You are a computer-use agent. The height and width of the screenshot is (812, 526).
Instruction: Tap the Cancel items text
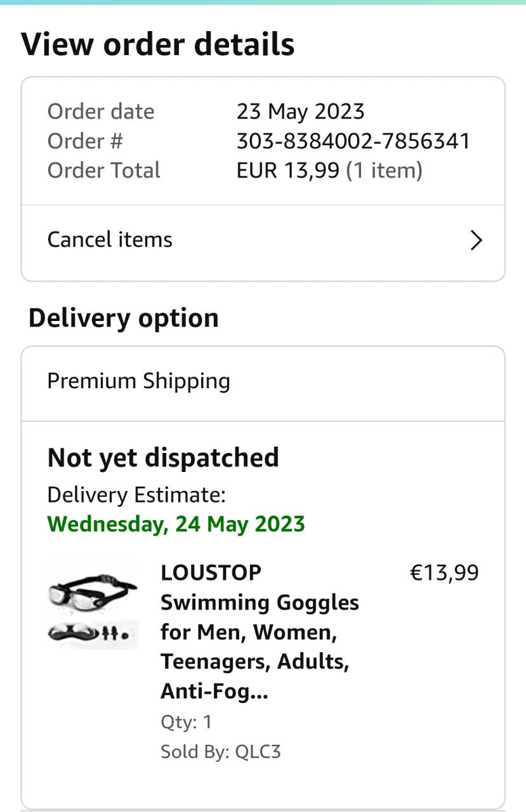[110, 240]
